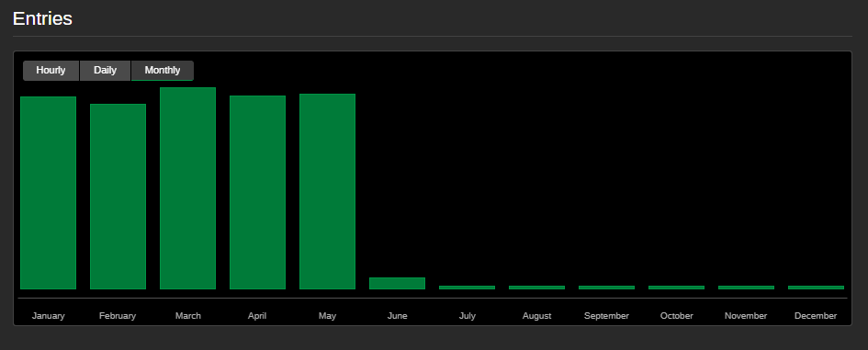The image size is (868, 350).
Task: Click the thin October bar
Action: tap(676, 288)
